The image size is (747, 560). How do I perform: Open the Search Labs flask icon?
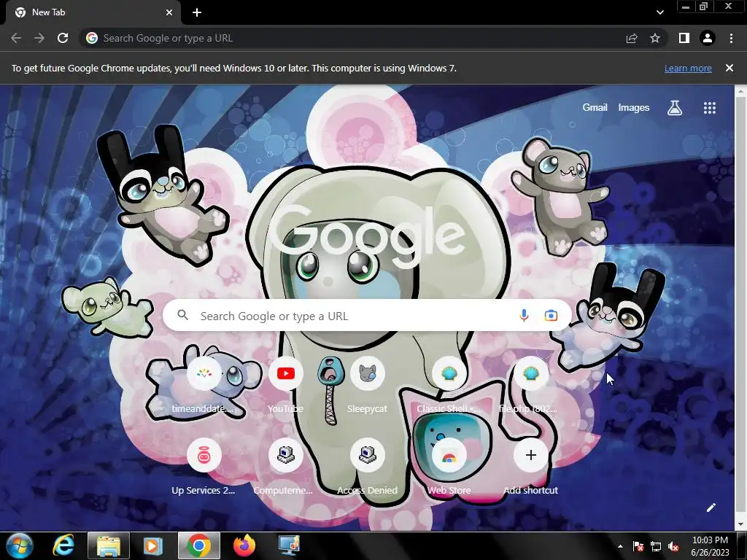coord(675,108)
